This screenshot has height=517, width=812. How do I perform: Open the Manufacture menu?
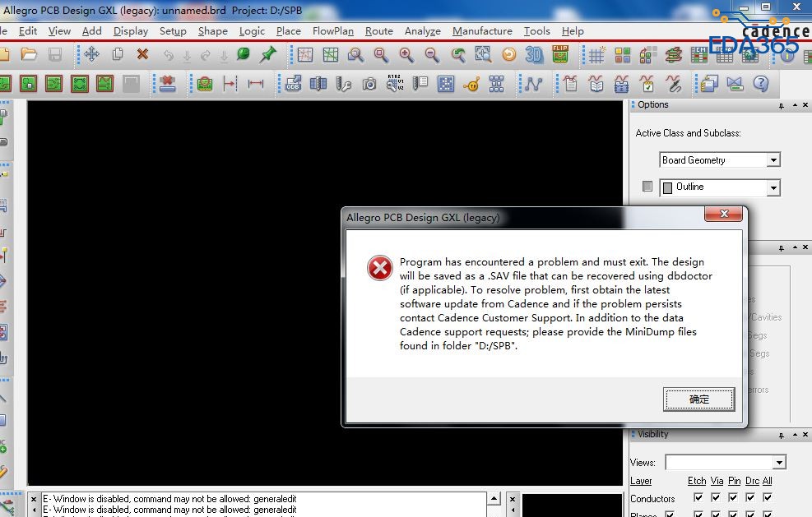[482, 31]
